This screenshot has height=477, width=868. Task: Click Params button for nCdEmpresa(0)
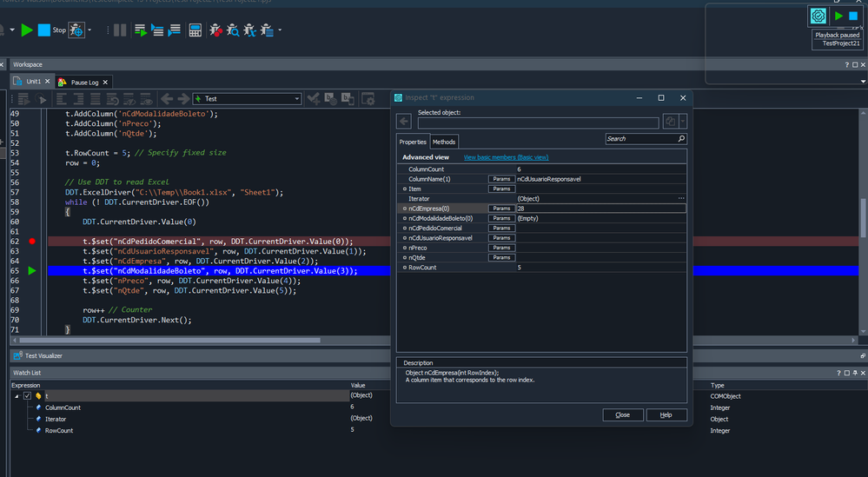(500, 209)
